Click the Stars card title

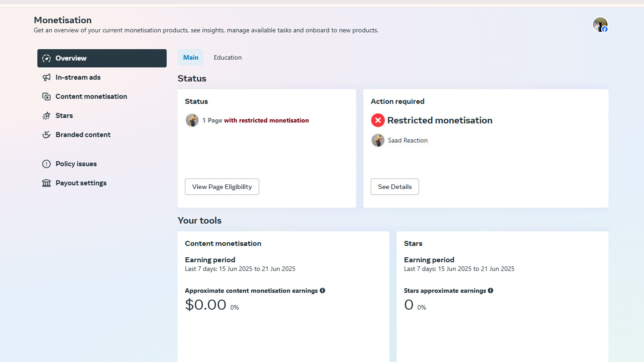coord(413,244)
